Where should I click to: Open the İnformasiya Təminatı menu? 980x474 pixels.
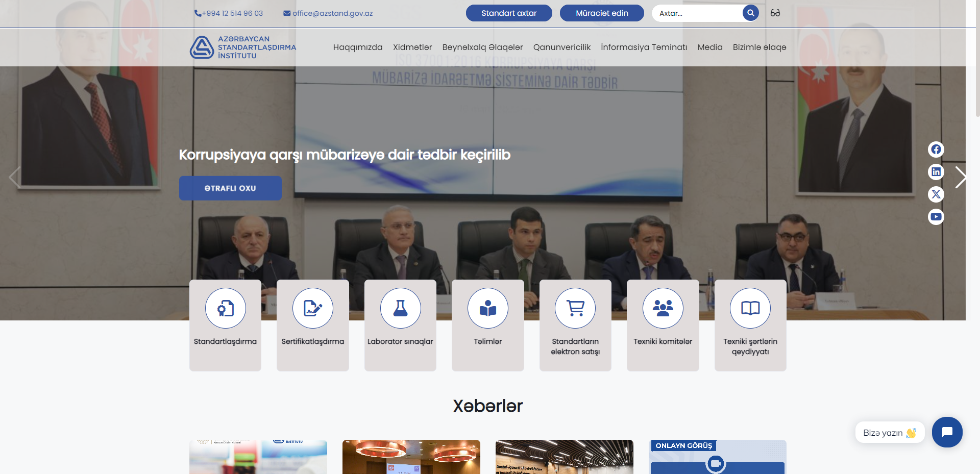644,47
